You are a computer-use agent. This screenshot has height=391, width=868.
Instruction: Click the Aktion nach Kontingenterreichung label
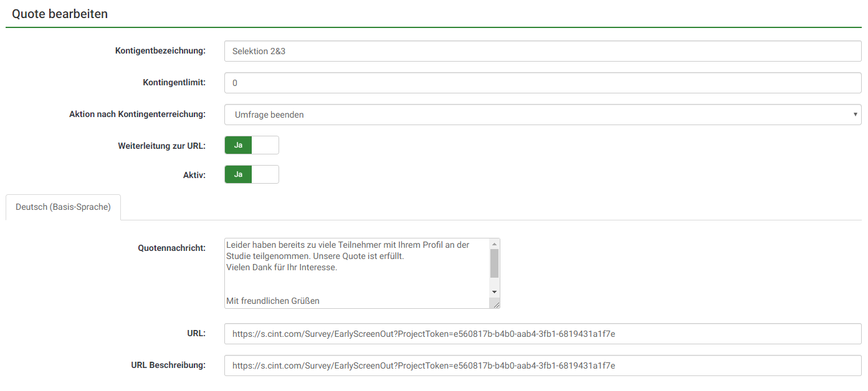[137, 114]
